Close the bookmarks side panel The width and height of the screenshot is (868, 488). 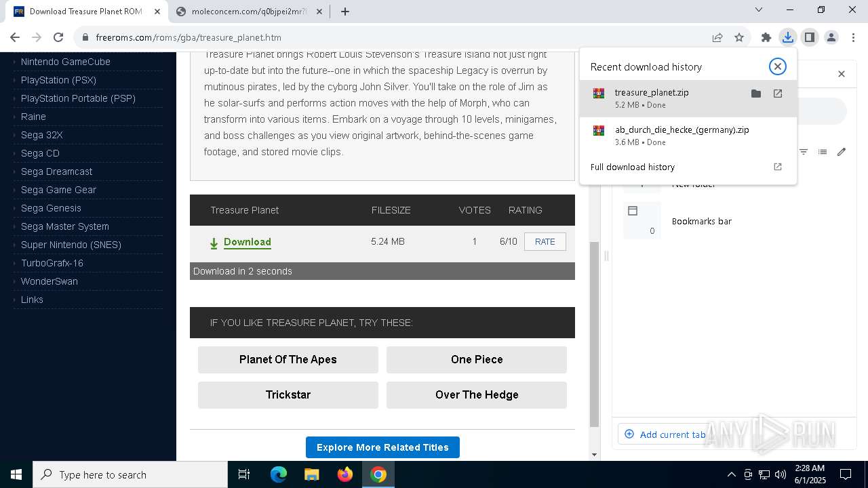pos(842,74)
